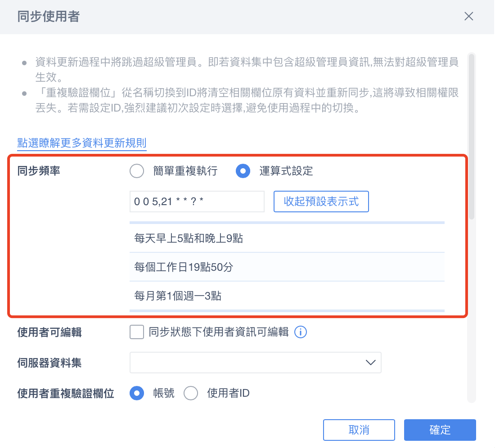The image size is (495, 448).
Task: Open the 伺服器資料集 dropdown
Action: coord(256,363)
